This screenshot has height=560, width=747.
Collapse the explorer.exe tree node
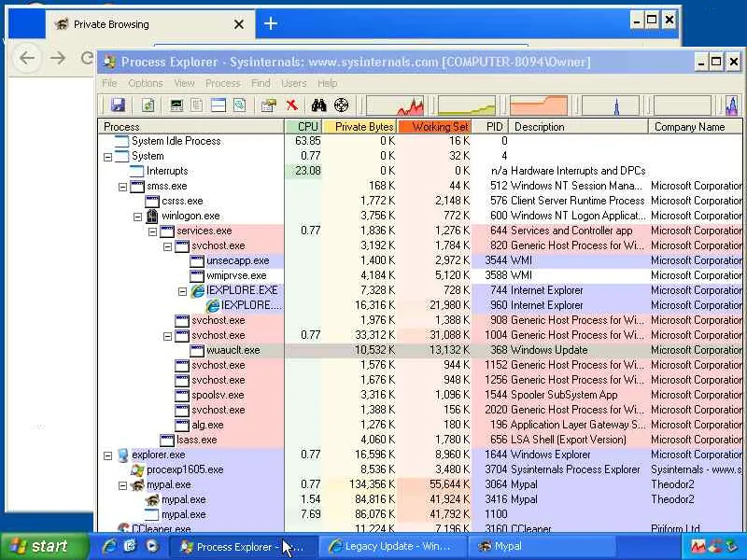pyautogui.click(x=108, y=455)
